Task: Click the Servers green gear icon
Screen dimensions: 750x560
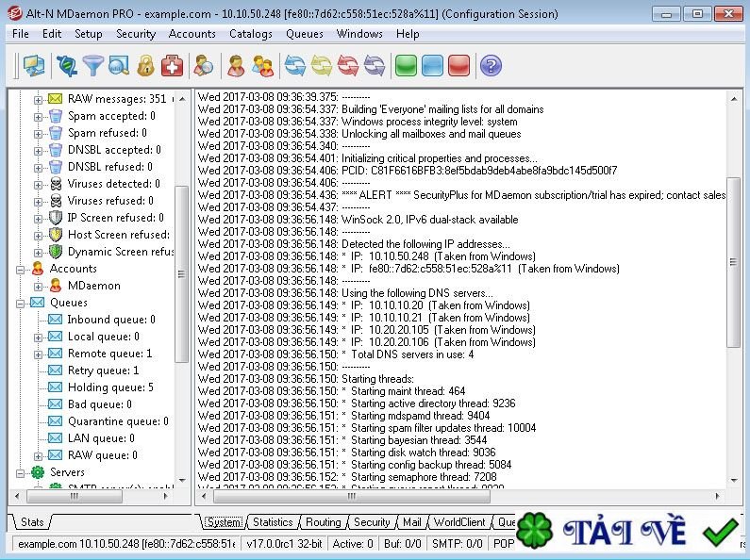Action: (x=38, y=472)
